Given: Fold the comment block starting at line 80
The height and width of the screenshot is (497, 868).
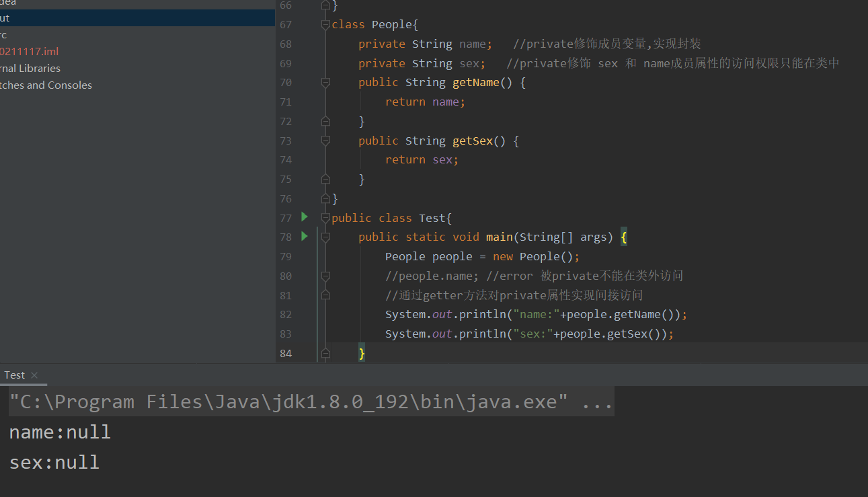Looking at the screenshot, I should 326,276.
